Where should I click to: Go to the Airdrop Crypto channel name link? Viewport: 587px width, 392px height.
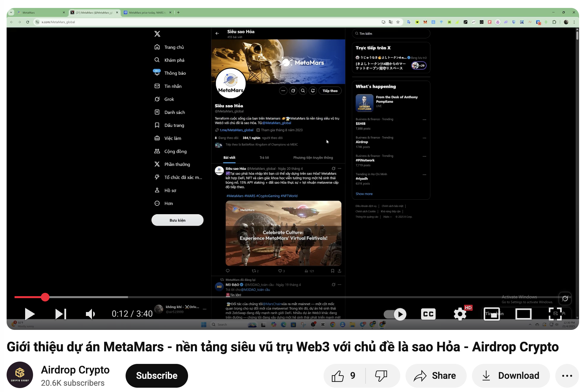[75, 370]
